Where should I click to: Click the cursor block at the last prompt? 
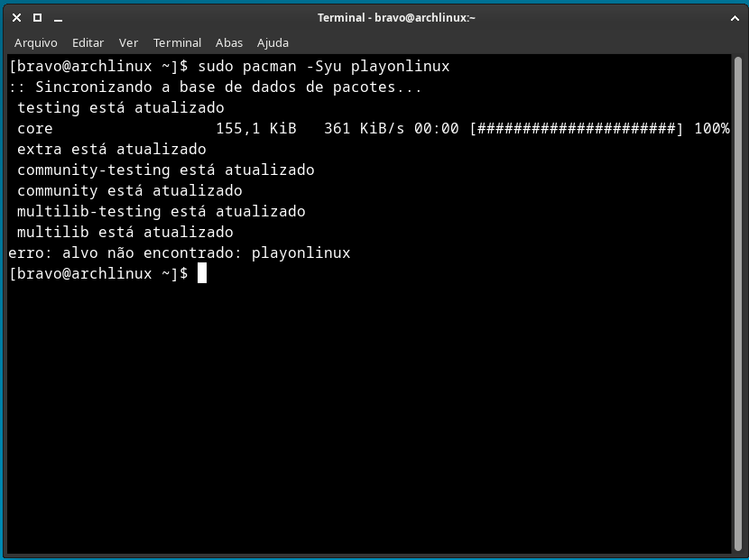point(202,273)
